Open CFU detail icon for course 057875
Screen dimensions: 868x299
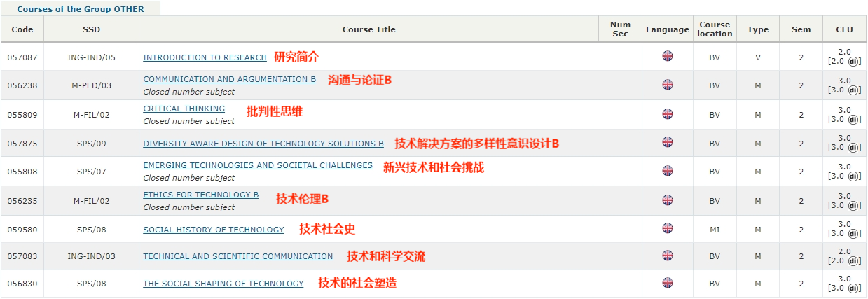(x=853, y=147)
